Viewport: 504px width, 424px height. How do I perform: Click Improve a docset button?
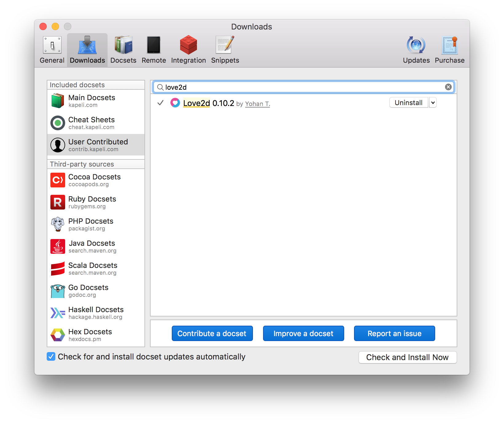tap(303, 333)
